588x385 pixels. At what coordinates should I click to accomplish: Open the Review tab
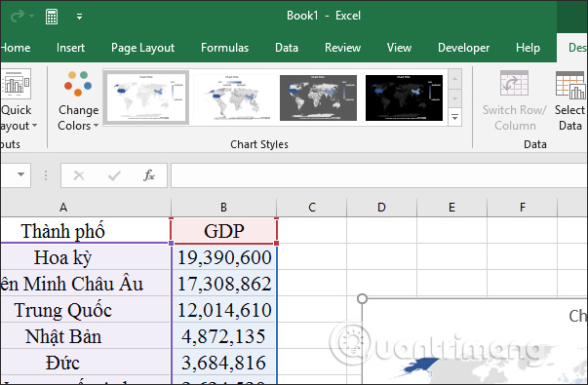342,48
